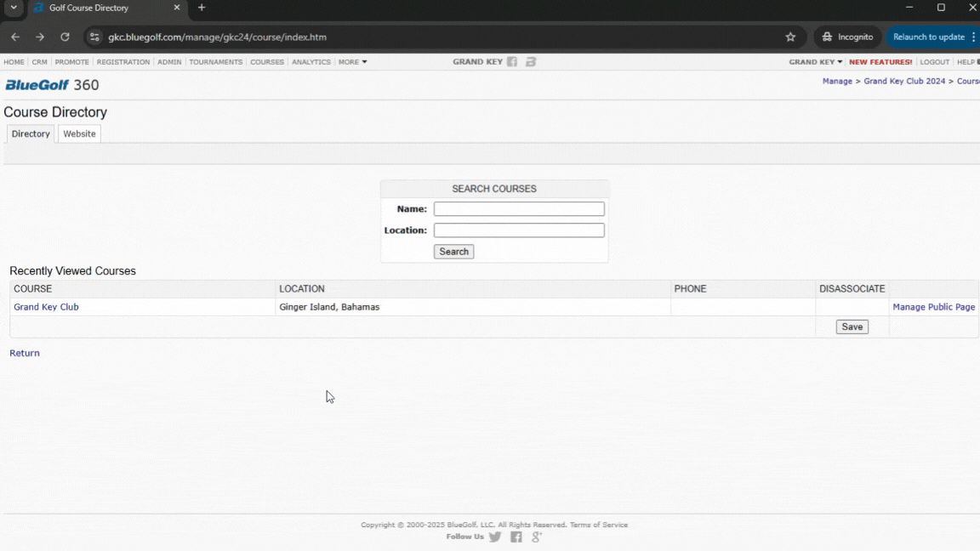The image size is (980, 551).
Task: Open Terms of Service footer link
Action: 599,525
